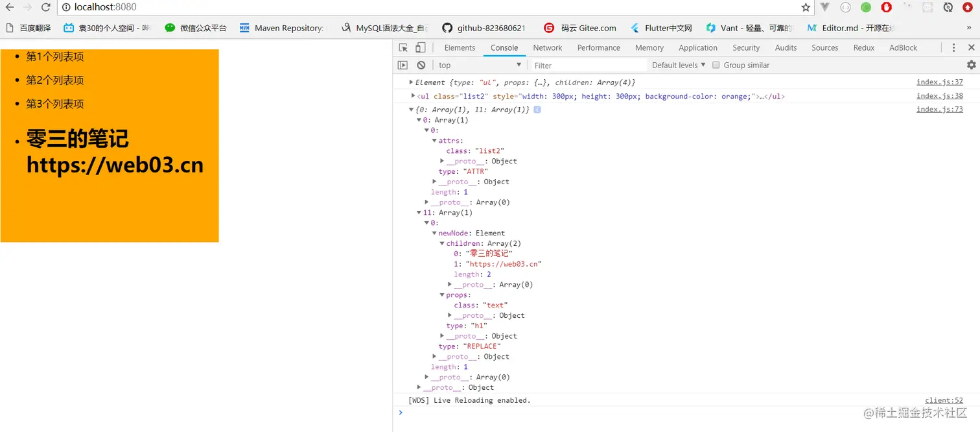Click the 第2个列表项 list item
Viewport: 980px width, 432px height.
click(x=55, y=80)
